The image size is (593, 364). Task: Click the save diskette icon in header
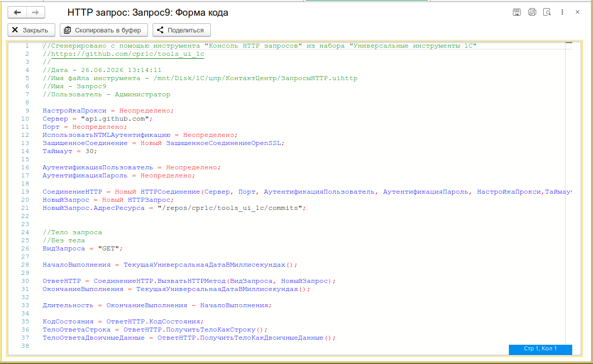point(516,12)
